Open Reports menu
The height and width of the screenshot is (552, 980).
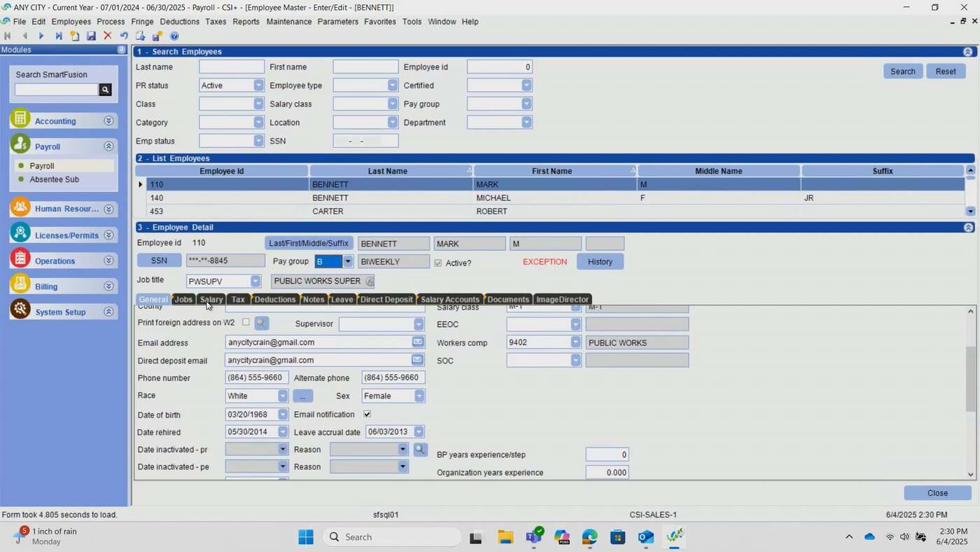[x=246, y=22]
